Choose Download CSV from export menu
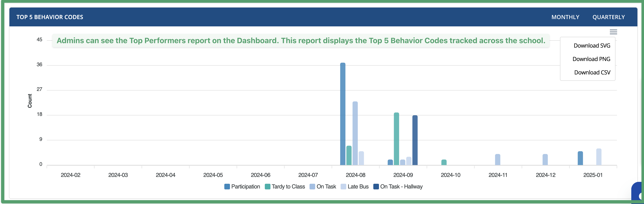The image size is (644, 204). tap(592, 72)
